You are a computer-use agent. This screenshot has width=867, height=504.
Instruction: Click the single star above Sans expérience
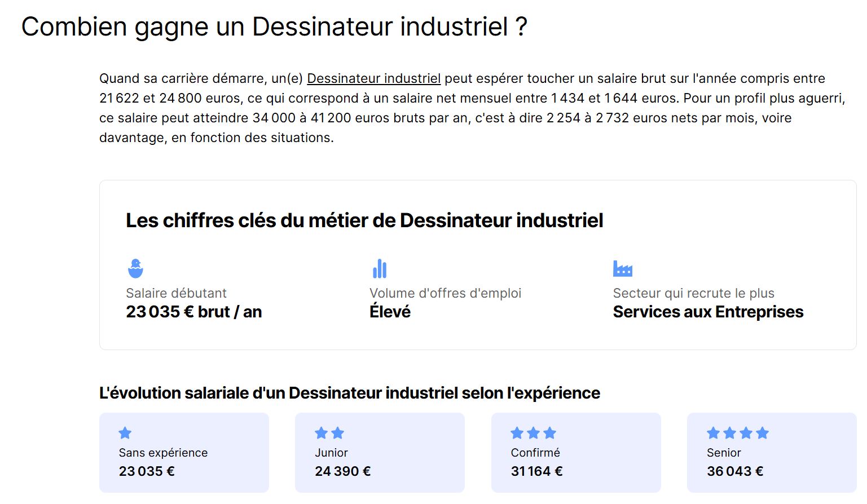[x=125, y=433]
